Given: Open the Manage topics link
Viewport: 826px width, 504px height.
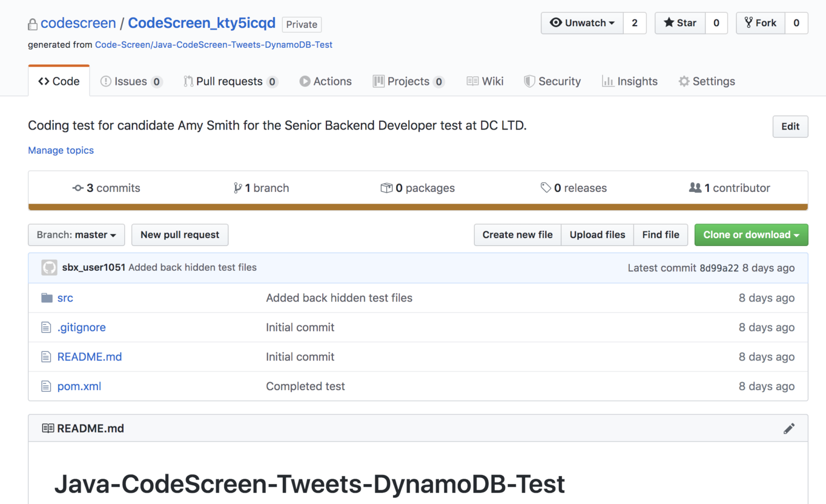Looking at the screenshot, I should click(60, 150).
